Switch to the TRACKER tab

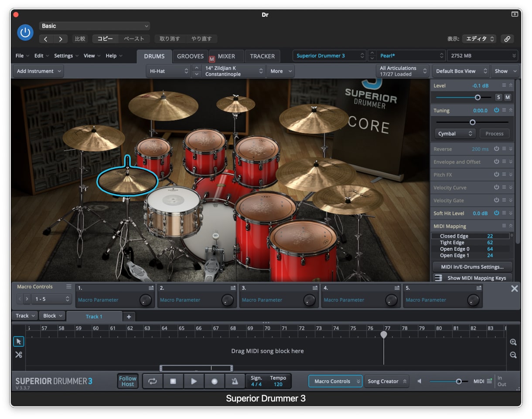click(263, 56)
